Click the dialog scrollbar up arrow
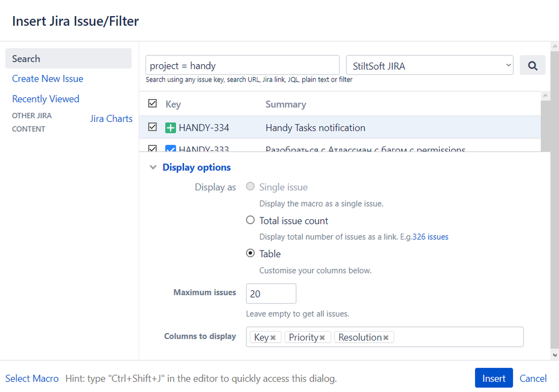559x392 pixels. pos(555,46)
